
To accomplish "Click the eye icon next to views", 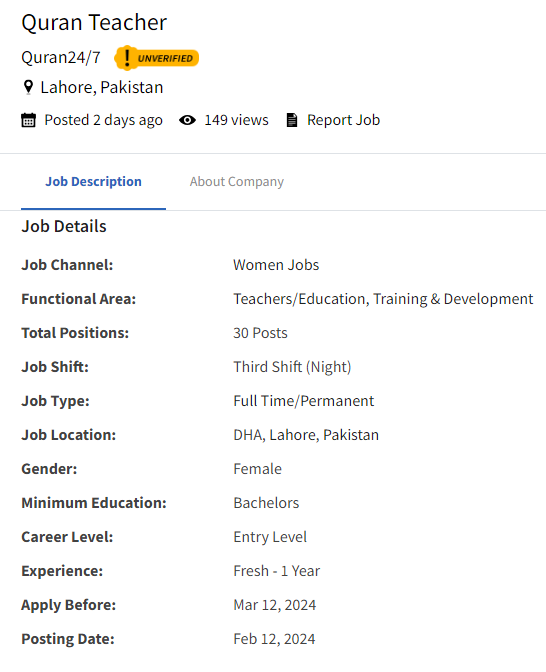I will [187, 120].
